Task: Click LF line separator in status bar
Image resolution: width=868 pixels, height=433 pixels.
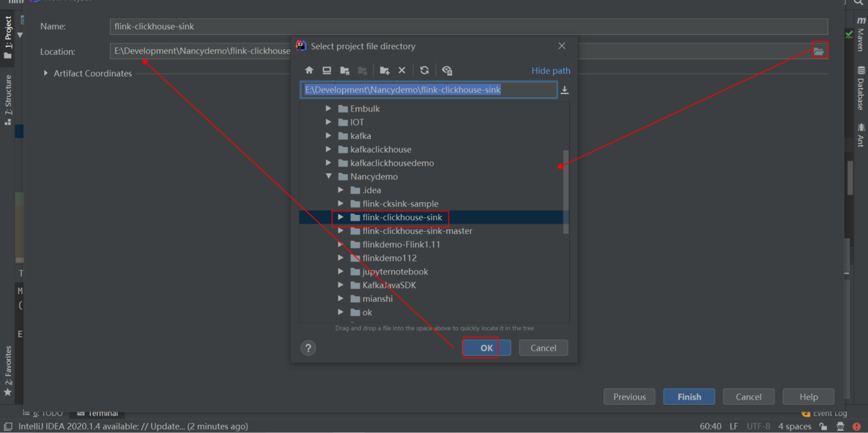Action: pos(733,426)
